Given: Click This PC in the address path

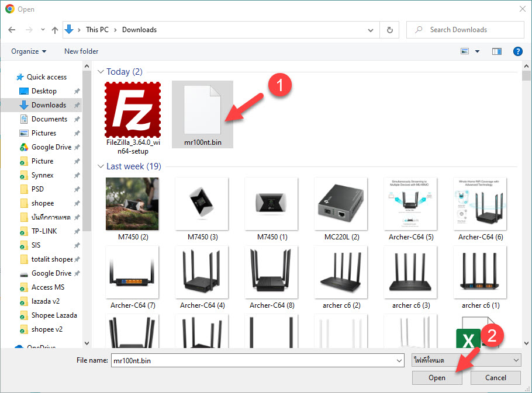Looking at the screenshot, I should [97, 30].
